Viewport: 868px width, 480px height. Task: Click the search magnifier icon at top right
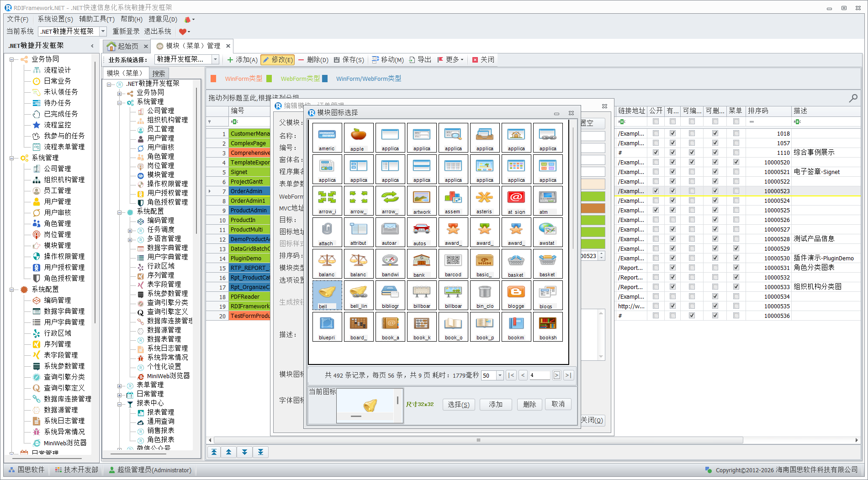tap(853, 98)
